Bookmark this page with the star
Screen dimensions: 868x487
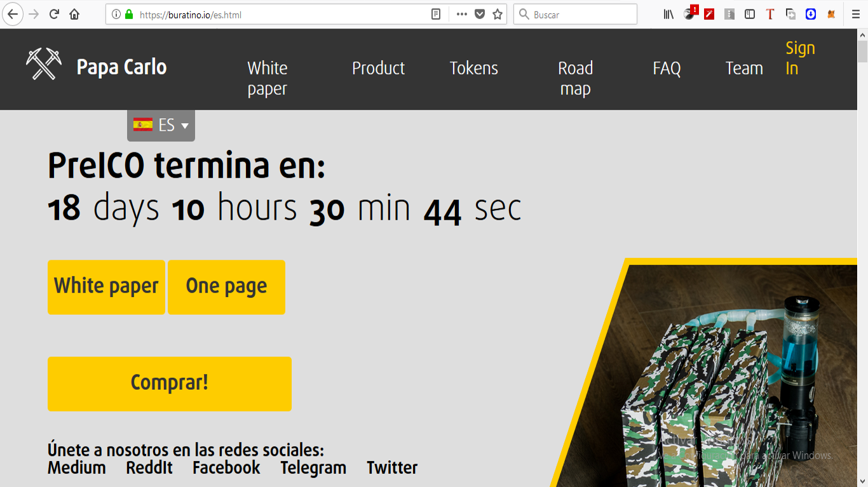point(498,14)
